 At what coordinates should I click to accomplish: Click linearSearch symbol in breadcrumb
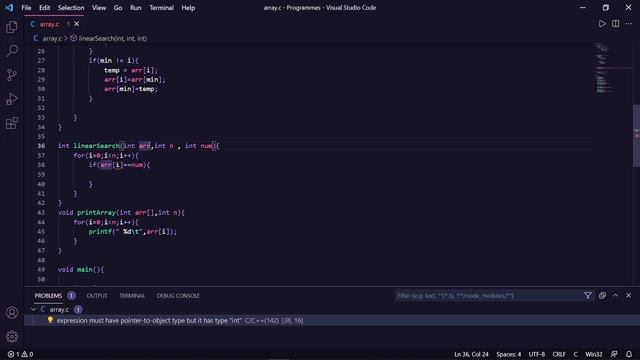(x=113, y=38)
